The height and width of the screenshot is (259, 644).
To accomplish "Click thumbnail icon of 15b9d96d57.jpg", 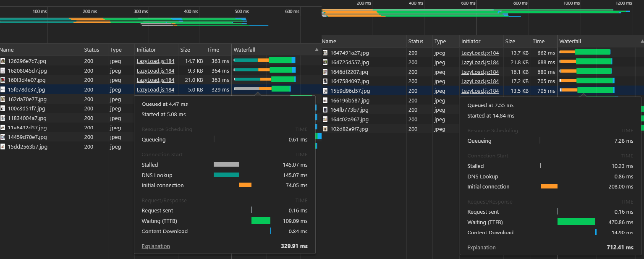I will (x=325, y=91).
